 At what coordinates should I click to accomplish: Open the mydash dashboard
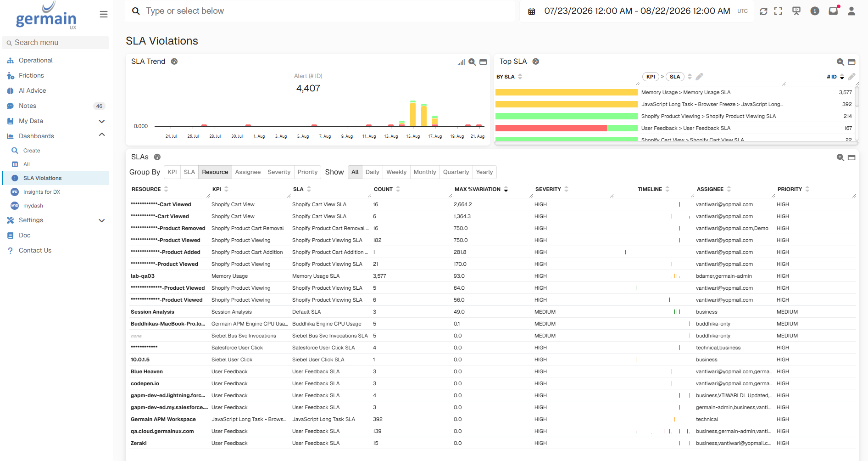pos(33,206)
